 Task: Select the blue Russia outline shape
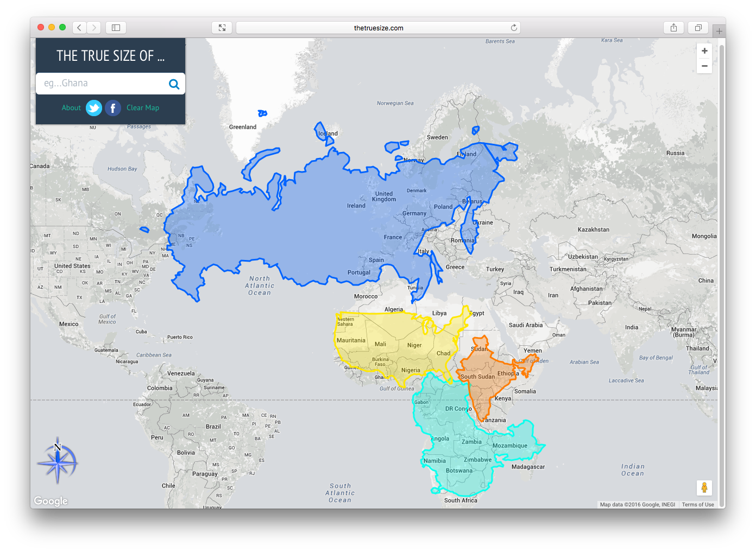click(x=304, y=228)
